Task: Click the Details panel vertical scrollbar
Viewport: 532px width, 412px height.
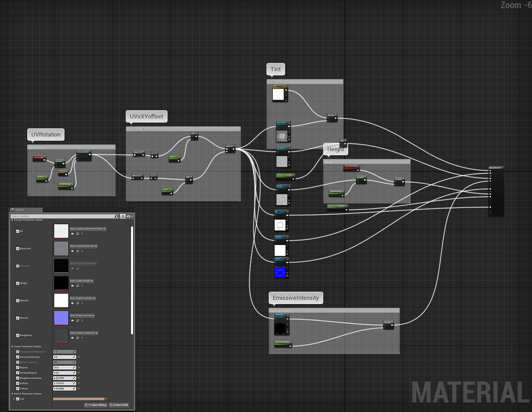Action: click(x=132, y=280)
